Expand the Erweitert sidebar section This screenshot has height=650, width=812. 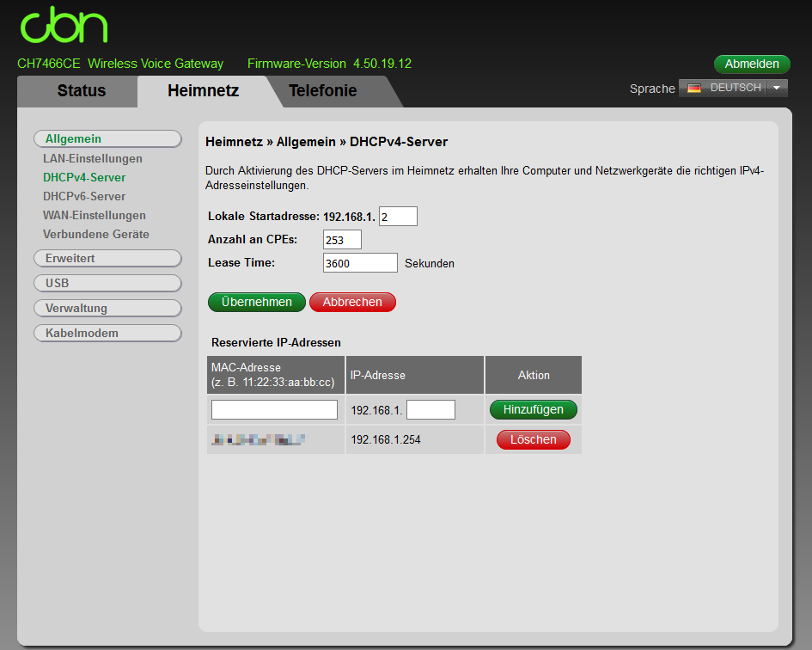[107, 258]
